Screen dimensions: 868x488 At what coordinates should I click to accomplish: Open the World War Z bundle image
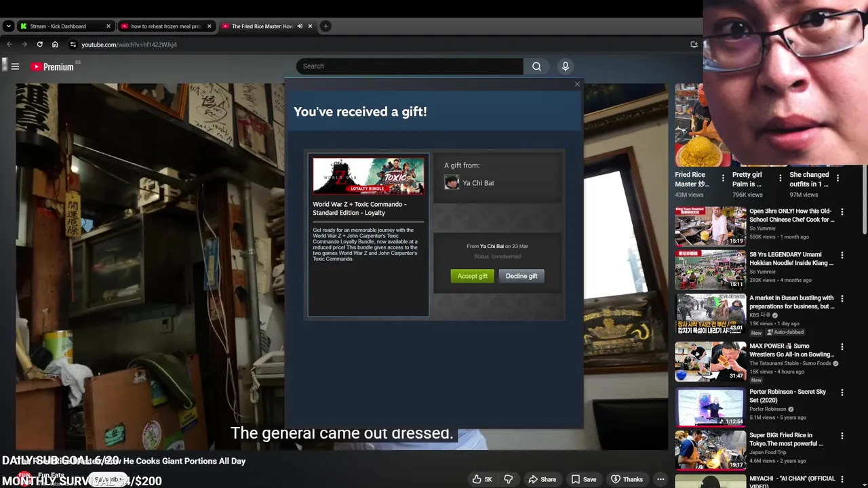[368, 176]
